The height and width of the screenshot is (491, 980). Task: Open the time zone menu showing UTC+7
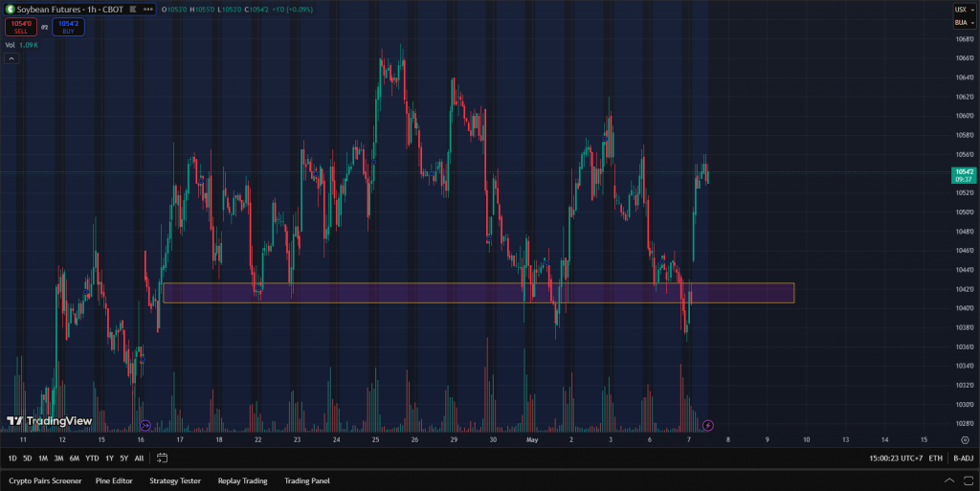(x=896, y=458)
